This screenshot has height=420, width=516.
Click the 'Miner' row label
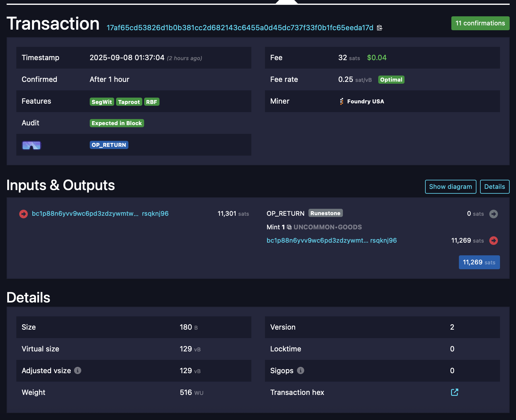pos(280,101)
